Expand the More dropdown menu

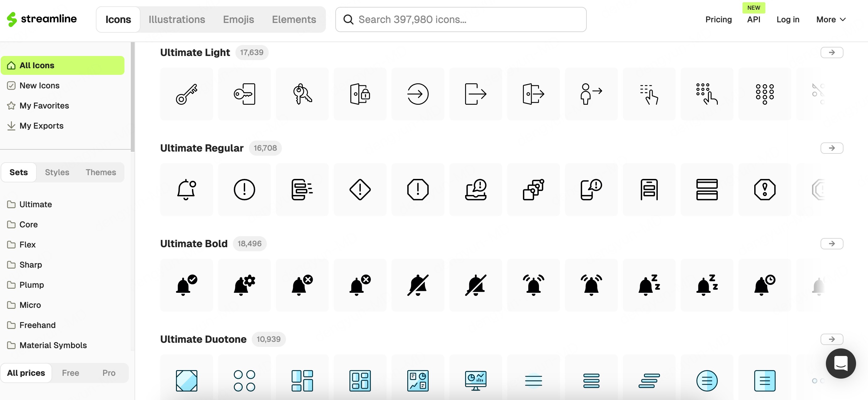tap(831, 19)
